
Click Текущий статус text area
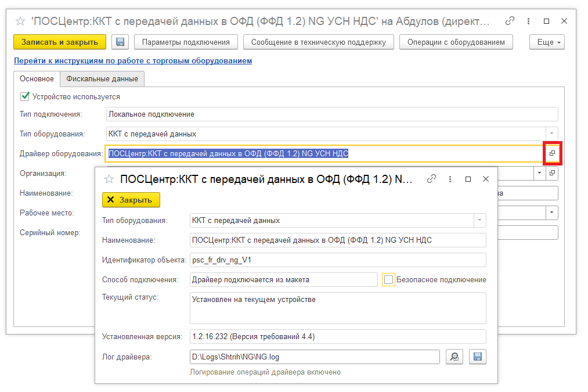tap(338, 308)
